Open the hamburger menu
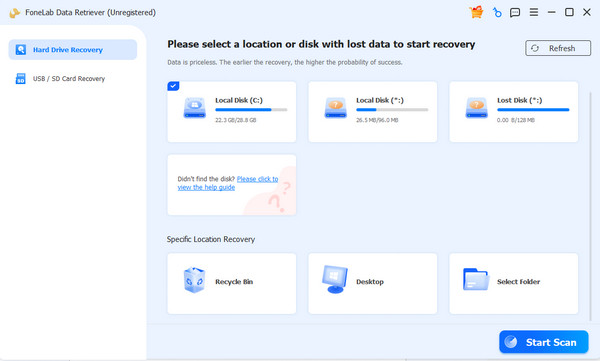 click(x=534, y=12)
